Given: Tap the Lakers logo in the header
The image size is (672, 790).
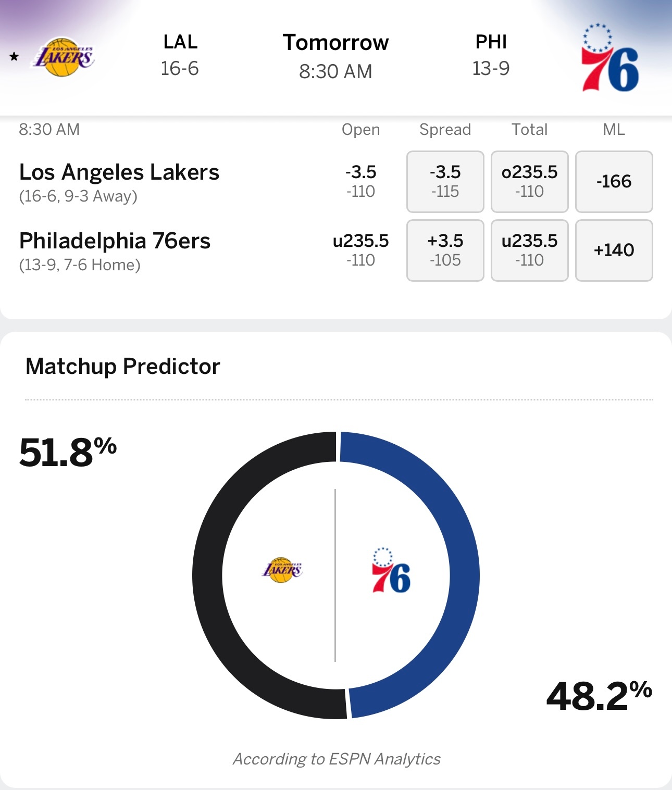Looking at the screenshot, I should click(64, 57).
